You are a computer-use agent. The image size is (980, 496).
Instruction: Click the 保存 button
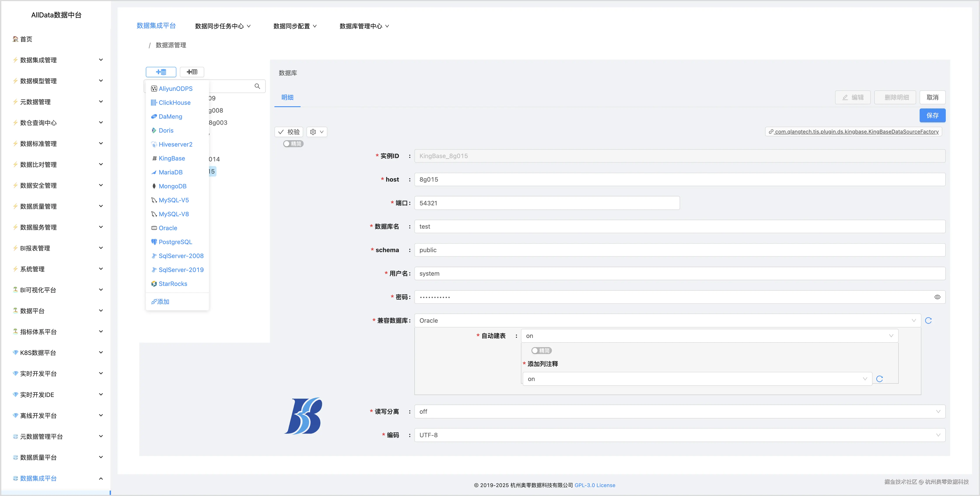click(x=933, y=115)
